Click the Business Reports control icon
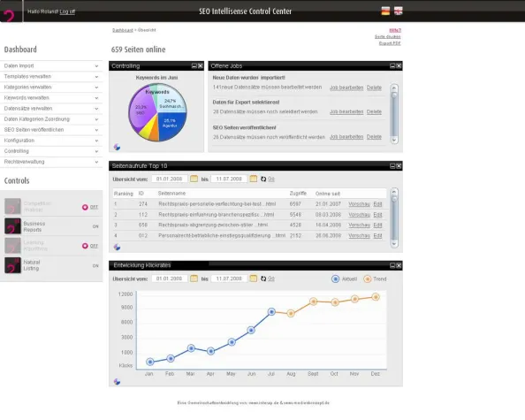 12,226
